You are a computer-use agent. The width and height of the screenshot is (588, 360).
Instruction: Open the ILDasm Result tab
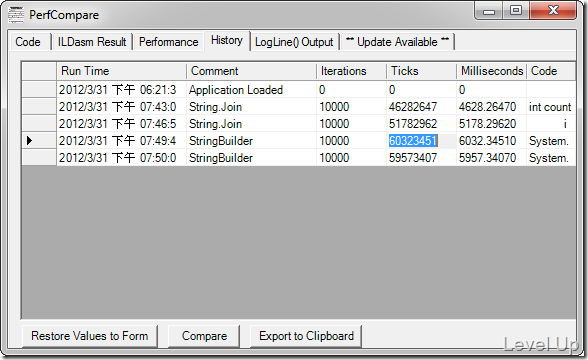click(92, 42)
